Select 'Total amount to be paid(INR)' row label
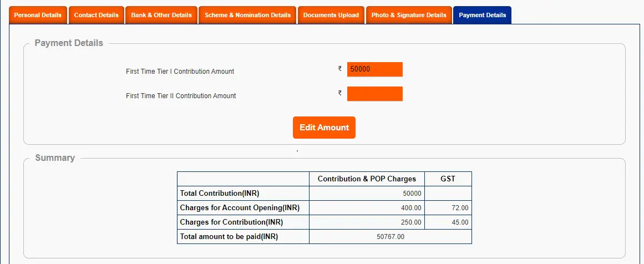 pos(229,236)
